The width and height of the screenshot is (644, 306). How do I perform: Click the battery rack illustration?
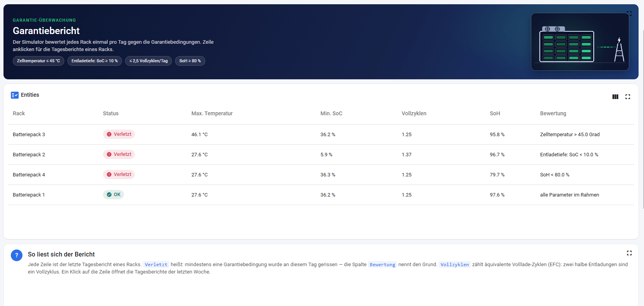(580, 42)
